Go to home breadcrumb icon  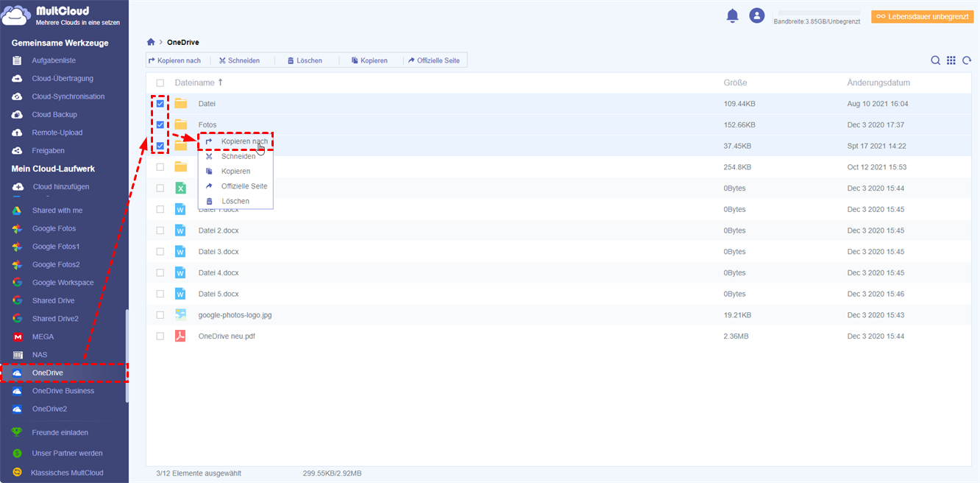click(151, 42)
